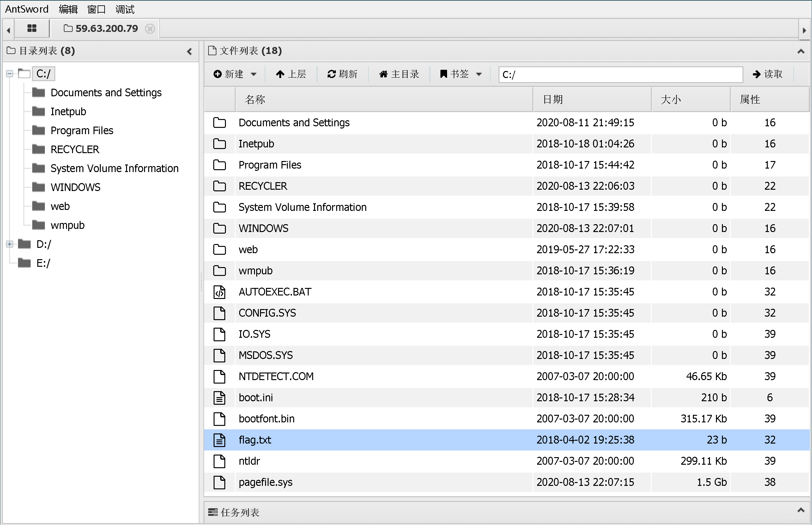The width and height of the screenshot is (812, 525).
Task: Go to 主目录 home directory
Action: [x=398, y=74]
